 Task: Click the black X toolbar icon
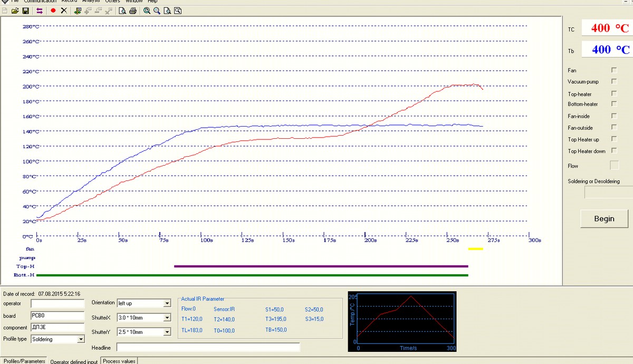point(64,11)
